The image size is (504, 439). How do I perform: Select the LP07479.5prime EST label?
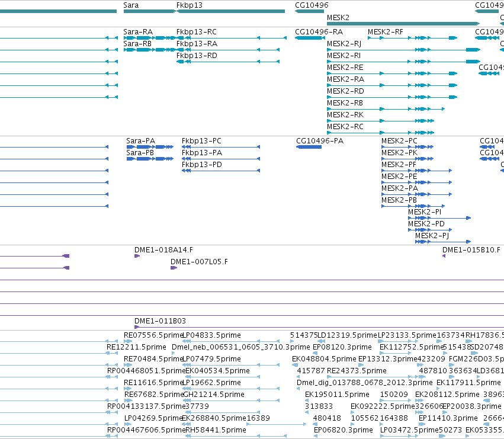[211, 359]
